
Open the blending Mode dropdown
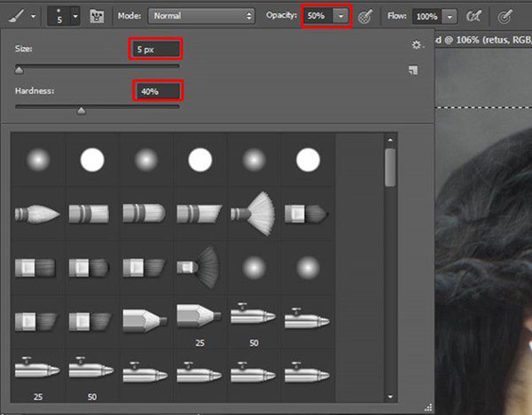coord(200,16)
